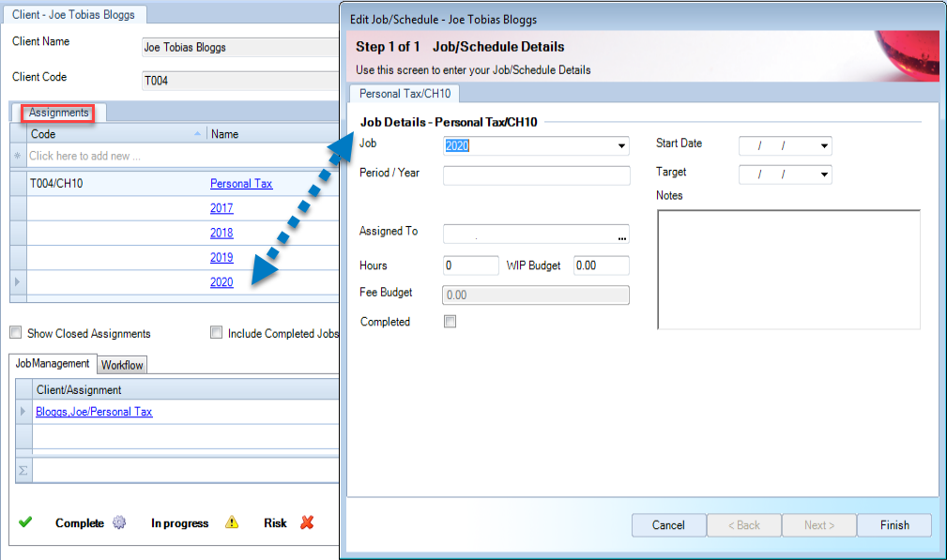The width and height of the screenshot is (947, 560).
Task: Click inside the Notes text area
Action: click(788, 270)
